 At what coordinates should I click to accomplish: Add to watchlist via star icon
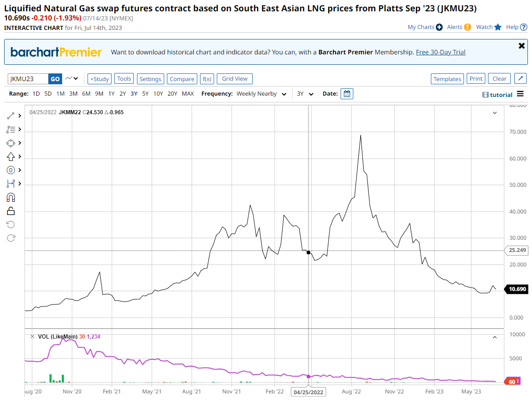[498, 27]
